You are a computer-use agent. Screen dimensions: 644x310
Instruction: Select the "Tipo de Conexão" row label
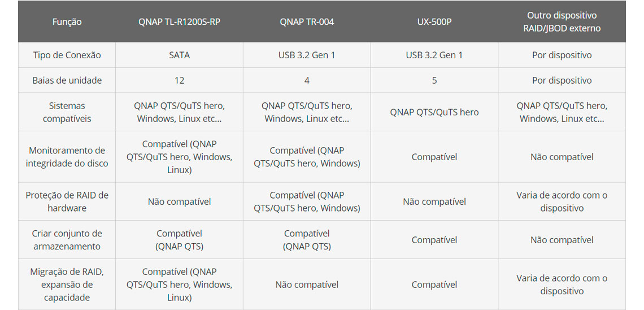(67, 55)
